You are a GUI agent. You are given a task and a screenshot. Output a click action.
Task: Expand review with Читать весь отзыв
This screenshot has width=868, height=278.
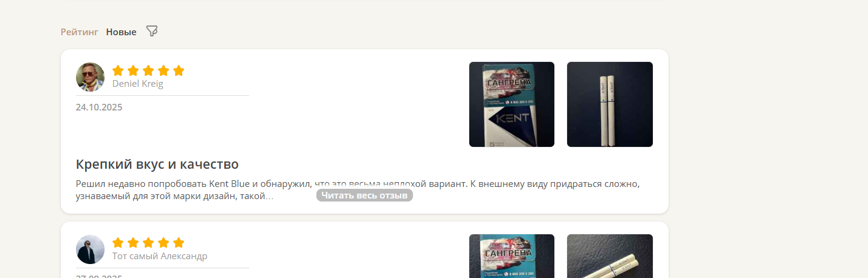365,195
